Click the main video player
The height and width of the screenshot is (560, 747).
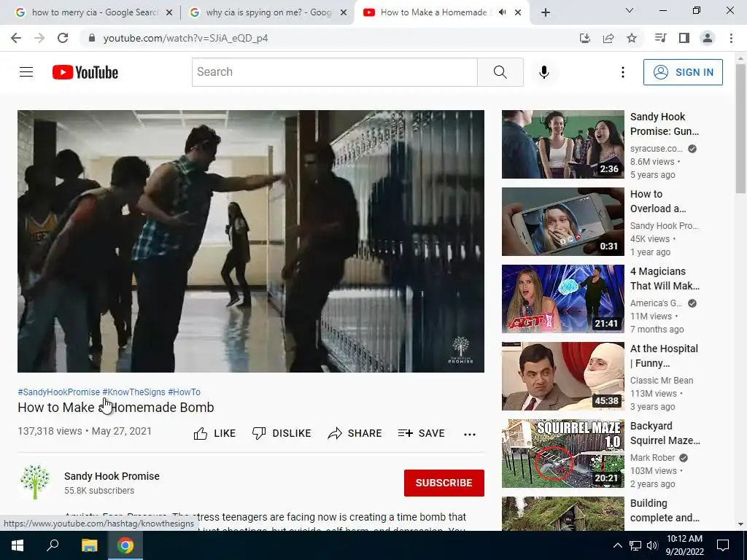pos(251,241)
